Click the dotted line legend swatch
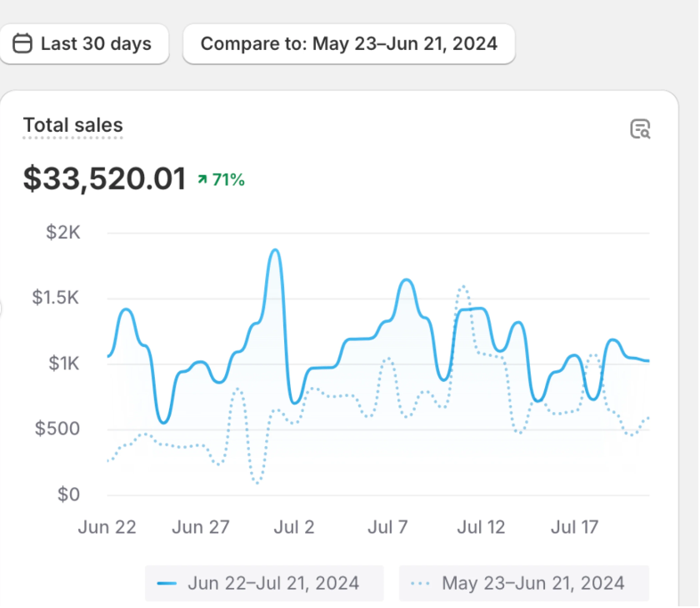Image resolution: width=700 pixels, height=608 pixels. [x=421, y=584]
